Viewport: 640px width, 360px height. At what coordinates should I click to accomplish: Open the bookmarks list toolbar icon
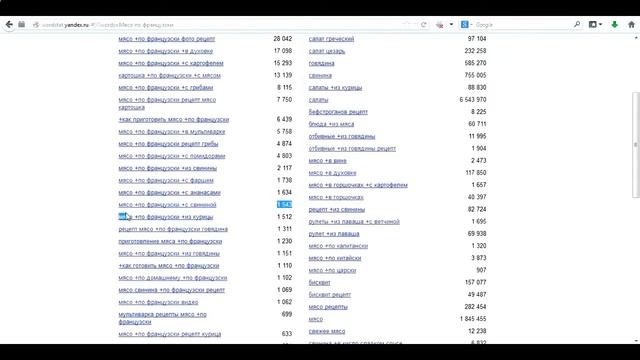click(593, 24)
